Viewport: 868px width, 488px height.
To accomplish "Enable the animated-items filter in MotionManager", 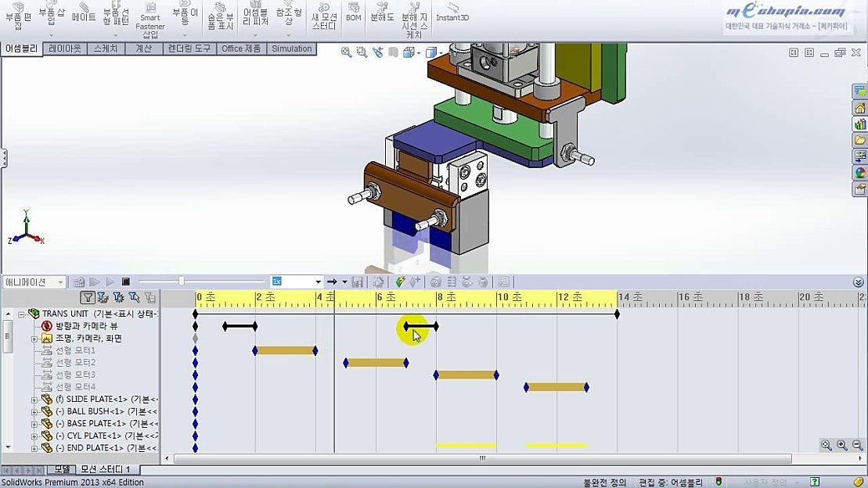I will [x=103, y=299].
